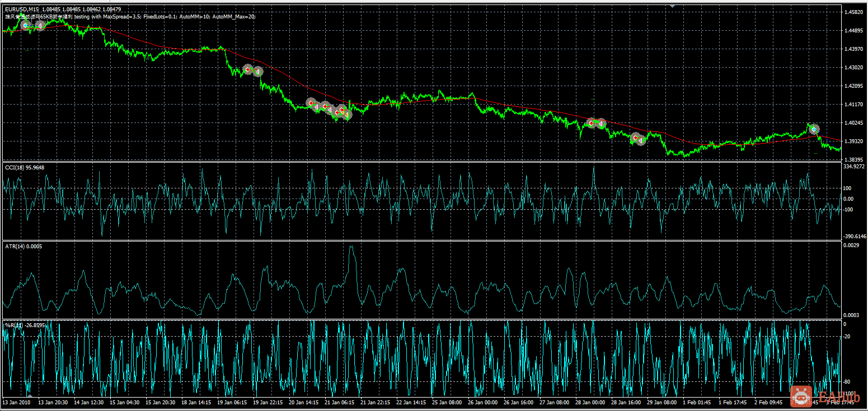Click price scale value 1.40245

[855, 122]
